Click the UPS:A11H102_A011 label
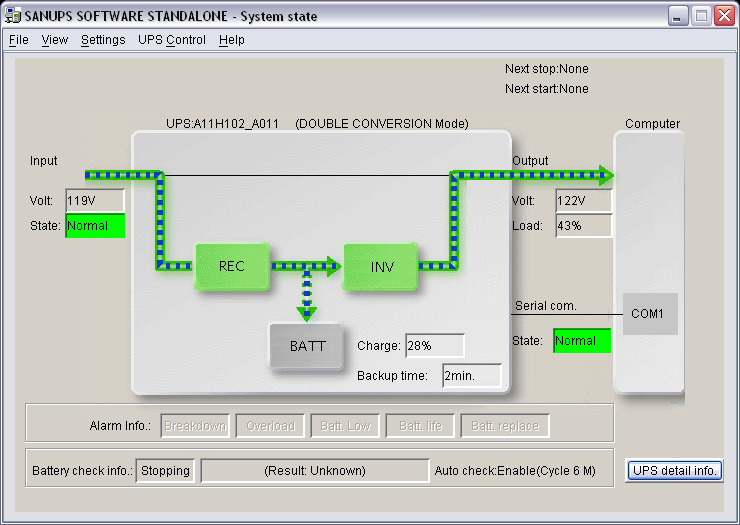Viewport: 740px width, 525px height. (x=222, y=124)
